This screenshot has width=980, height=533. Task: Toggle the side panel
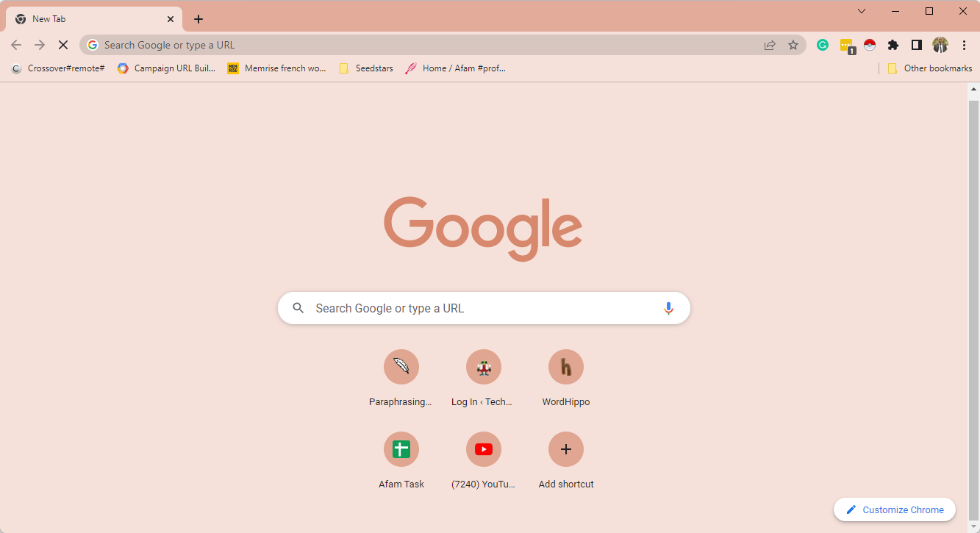point(916,45)
